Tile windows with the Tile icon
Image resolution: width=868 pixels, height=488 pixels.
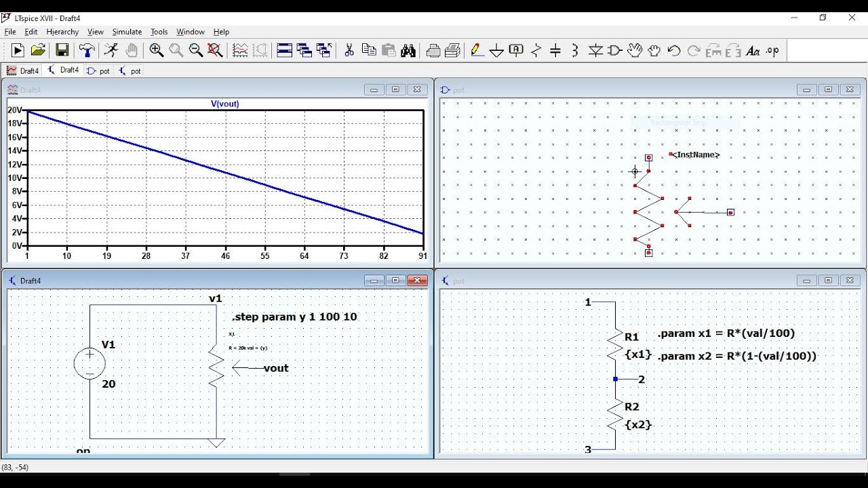(285, 50)
